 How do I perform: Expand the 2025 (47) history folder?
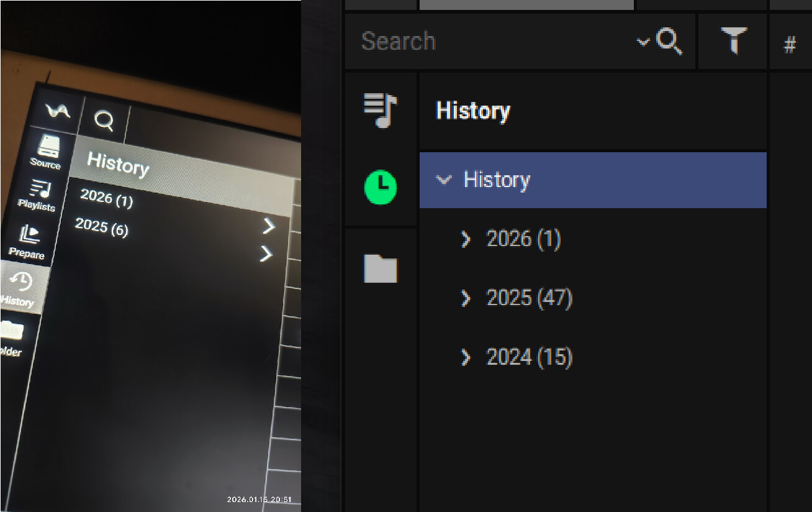(x=466, y=299)
